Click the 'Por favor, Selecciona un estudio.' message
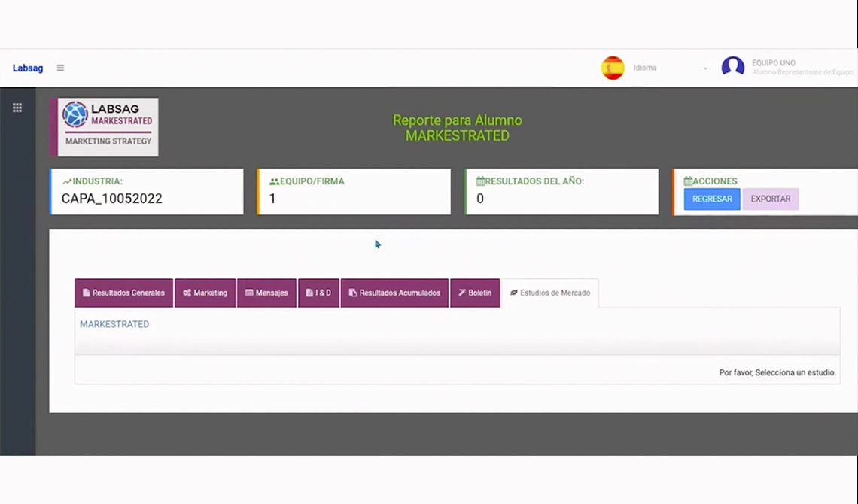Screen dimensions: 858x504 pyautogui.click(x=777, y=373)
